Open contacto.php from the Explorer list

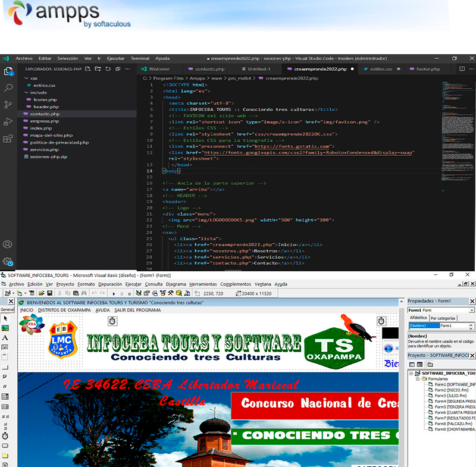pyautogui.click(x=45, y=114)
